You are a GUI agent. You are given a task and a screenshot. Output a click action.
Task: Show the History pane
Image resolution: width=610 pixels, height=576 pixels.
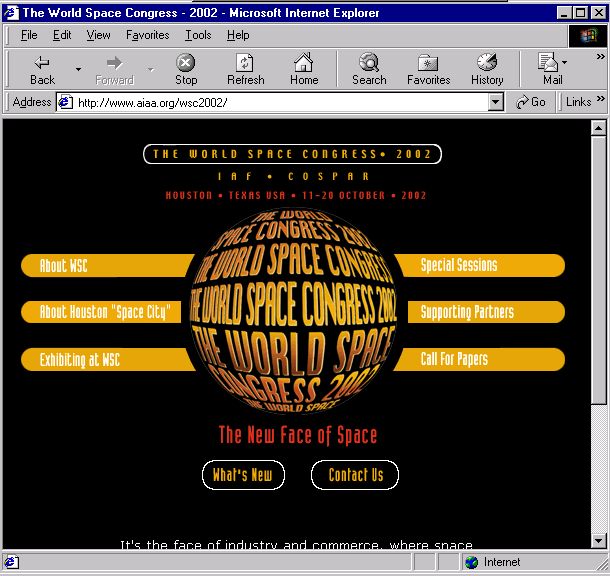click(487, 70)
